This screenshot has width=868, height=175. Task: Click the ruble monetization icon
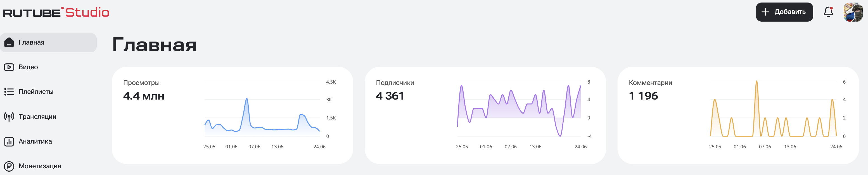coord(9,166)
